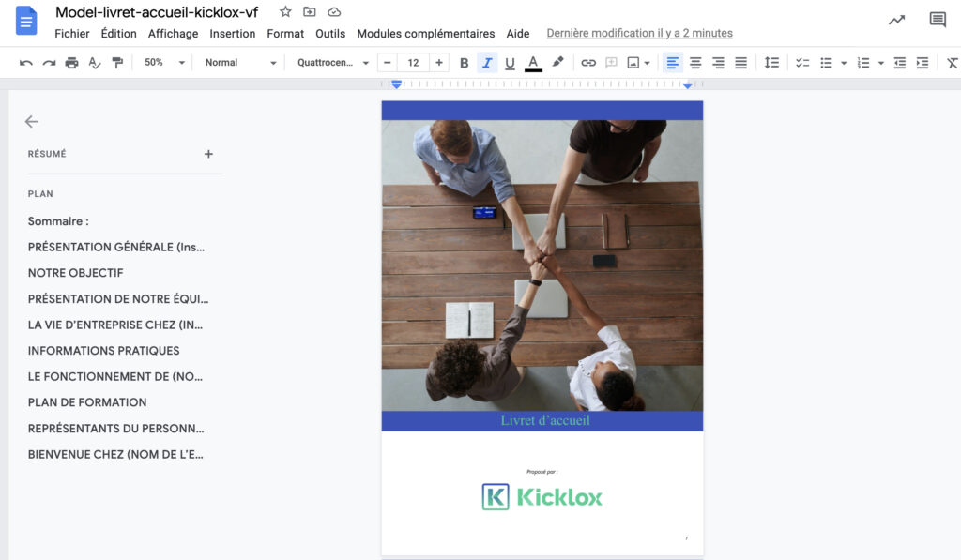Screen dimensions: 961x560
Task: Open the text color picker
Action: 533,63
